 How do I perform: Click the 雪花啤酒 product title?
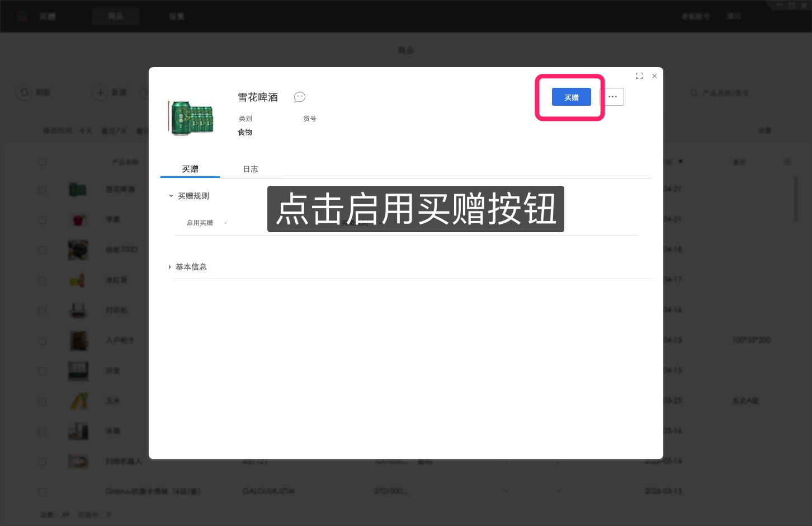258,97
